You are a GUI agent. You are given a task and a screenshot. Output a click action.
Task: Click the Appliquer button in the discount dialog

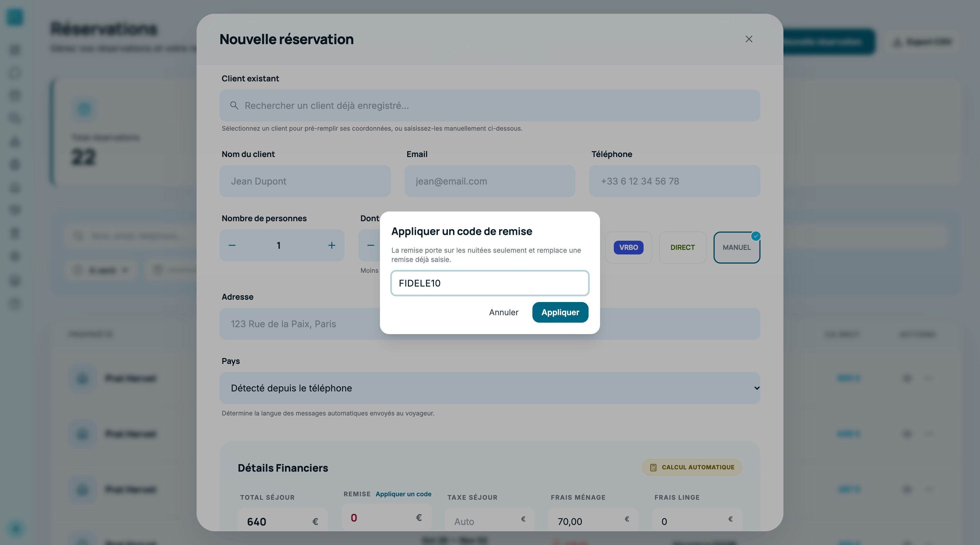(x=560, y=312)
